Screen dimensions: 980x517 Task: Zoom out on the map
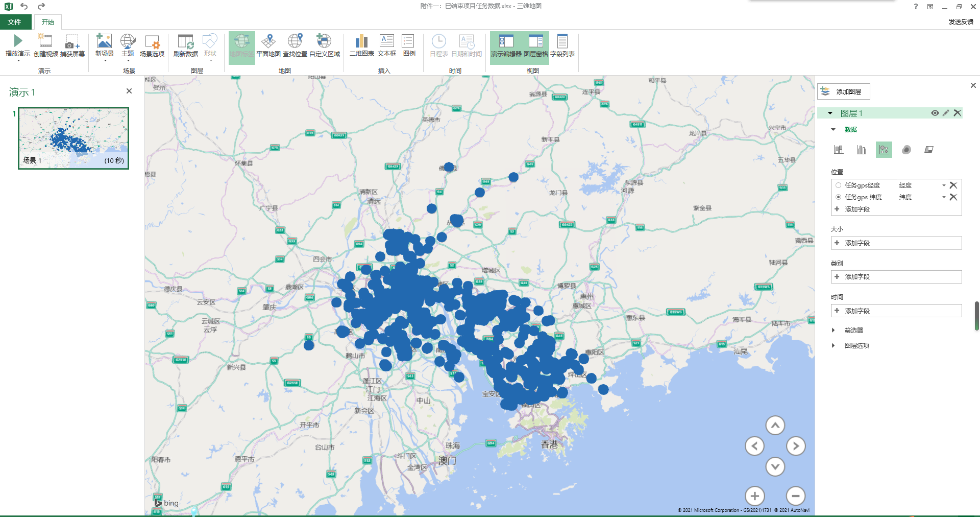click(x=796, y=496)
